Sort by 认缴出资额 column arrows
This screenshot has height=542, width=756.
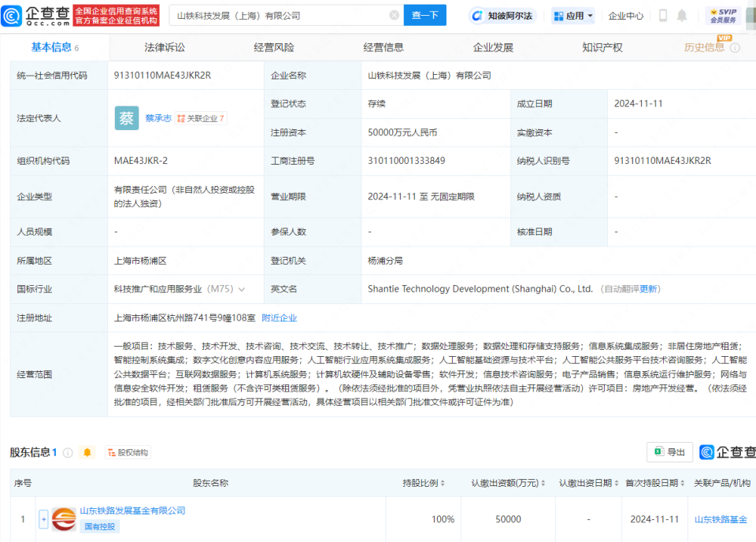[543, 483]
